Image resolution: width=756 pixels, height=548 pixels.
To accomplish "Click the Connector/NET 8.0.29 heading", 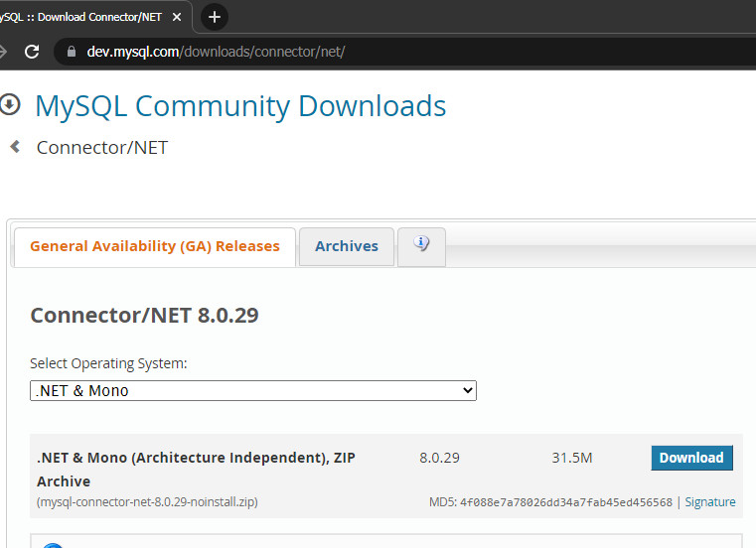I will (x=144, y=316).
